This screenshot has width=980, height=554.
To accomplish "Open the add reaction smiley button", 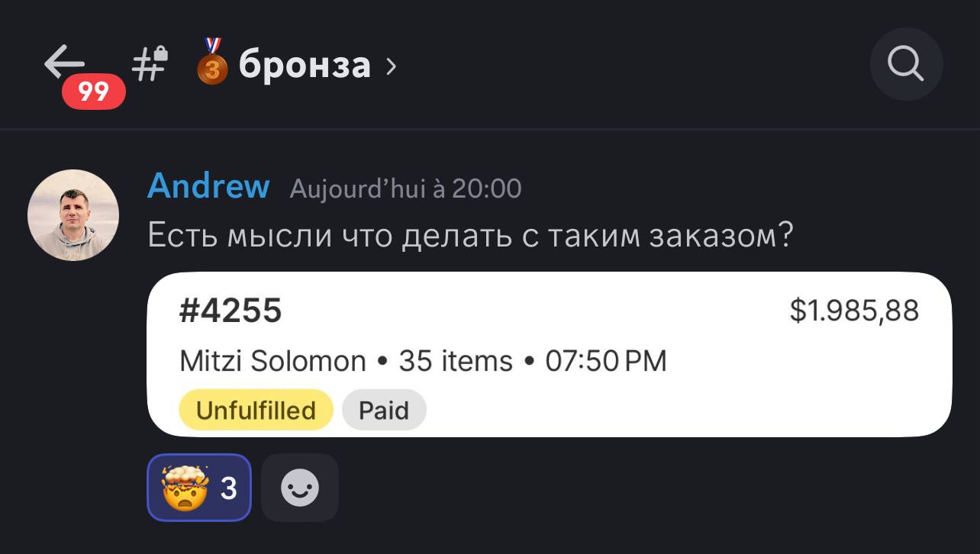I will (300, 488).
